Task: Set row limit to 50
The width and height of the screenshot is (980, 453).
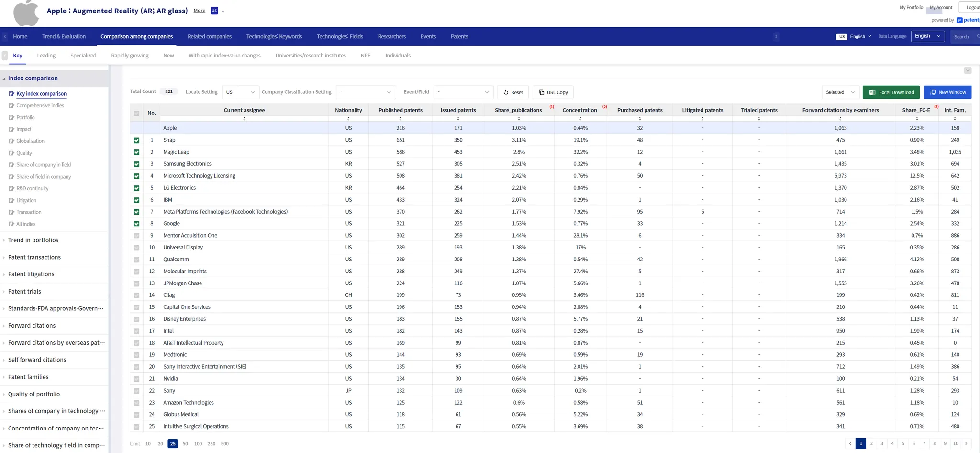Action: tap(185, 444)
